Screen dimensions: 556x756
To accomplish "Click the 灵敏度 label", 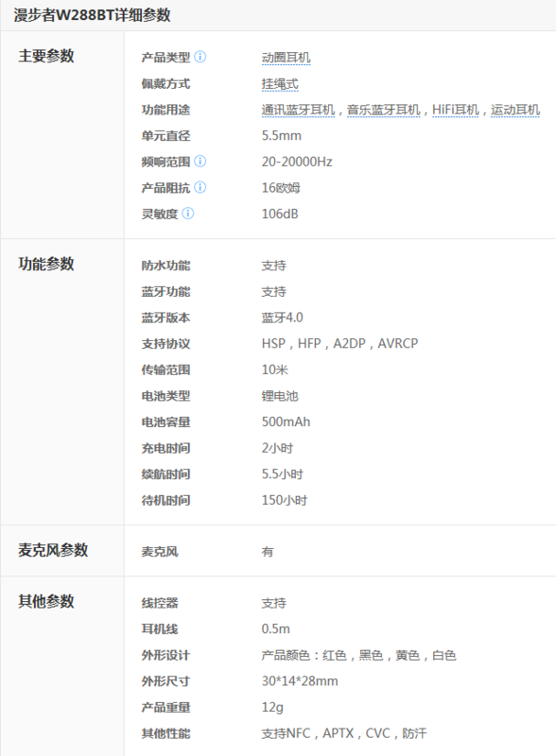I will (160, 214).
